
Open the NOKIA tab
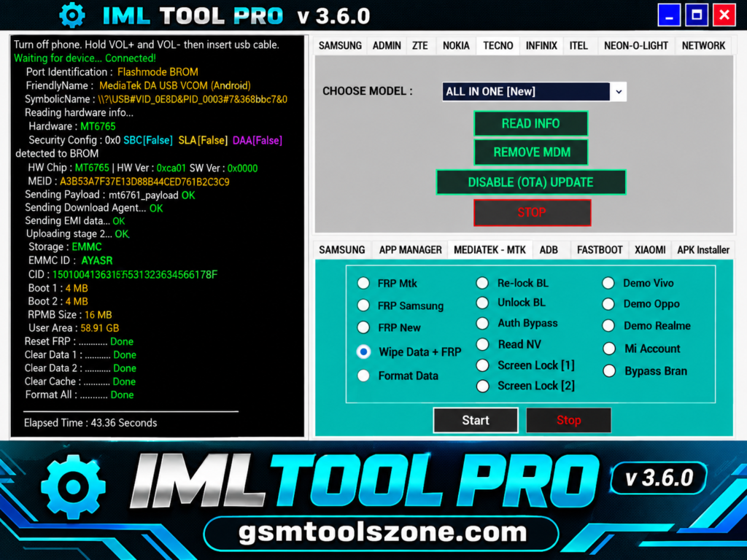pyautogui.click(x=456, y=46)
